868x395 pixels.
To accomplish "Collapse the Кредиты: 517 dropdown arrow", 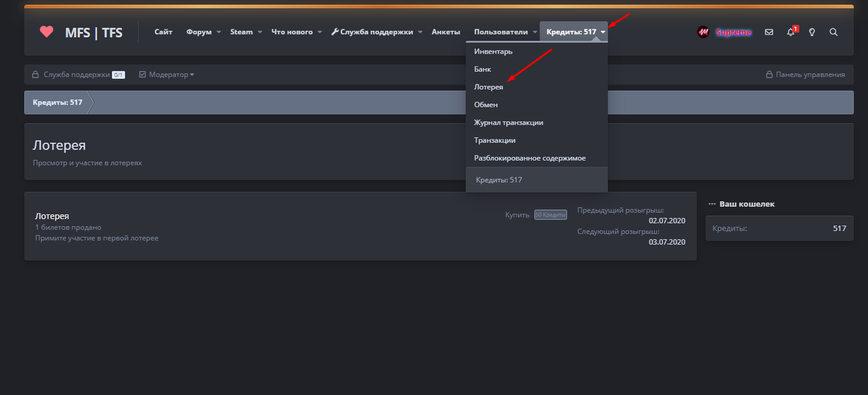I will coord(603,32).
